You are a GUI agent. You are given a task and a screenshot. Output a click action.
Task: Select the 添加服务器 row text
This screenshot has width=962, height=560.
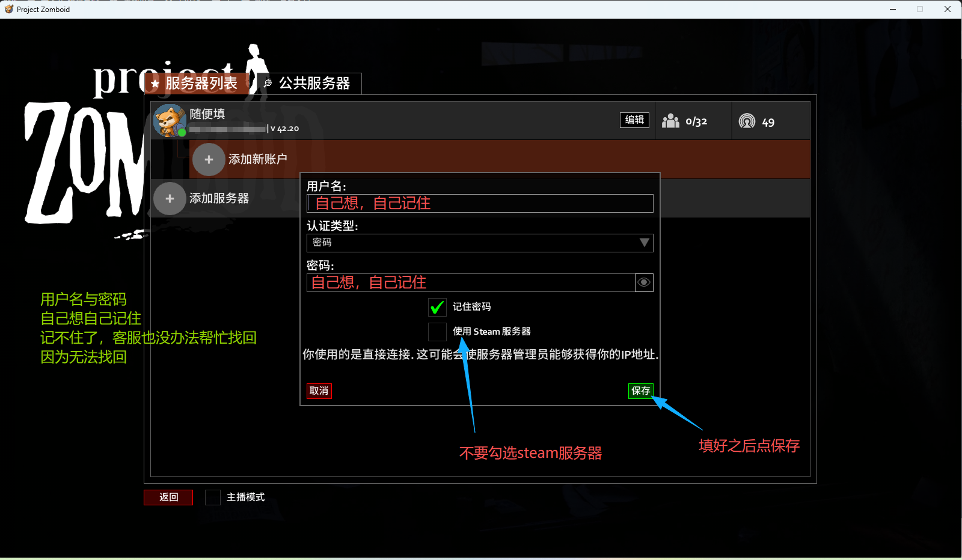coord(219,198)
